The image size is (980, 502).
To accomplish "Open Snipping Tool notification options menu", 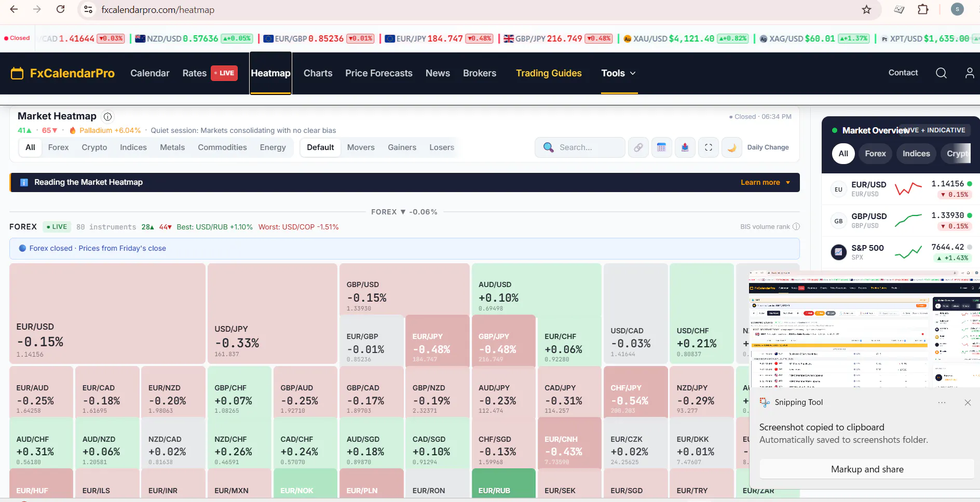I will point(942,403).
